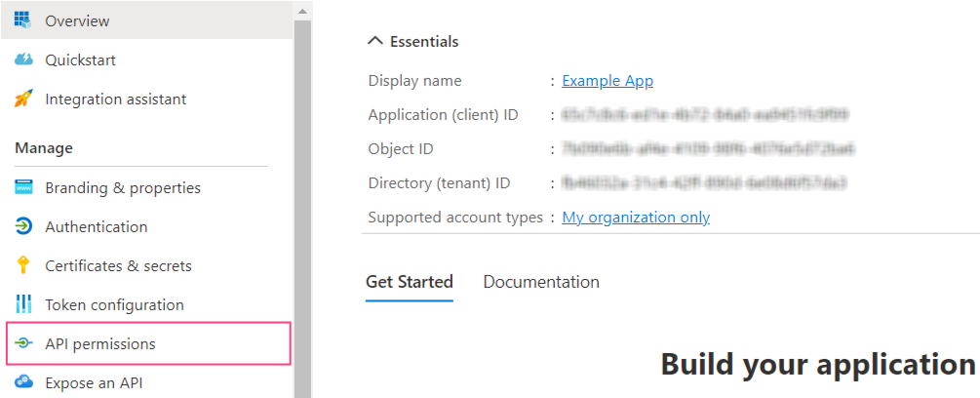Collapse the Essentials section chevron

[375, 41]
